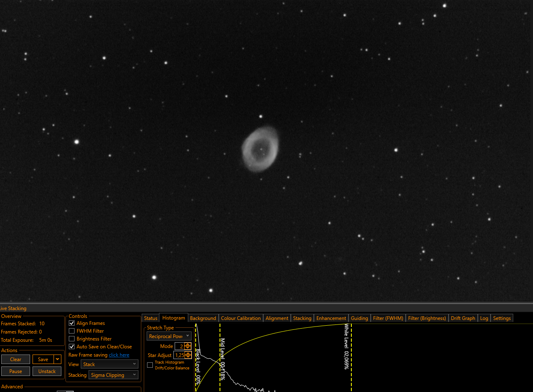Screen dimensions: 533x392
Task: Open the Raw Frame saving 'click here' link
Action: 119,355
